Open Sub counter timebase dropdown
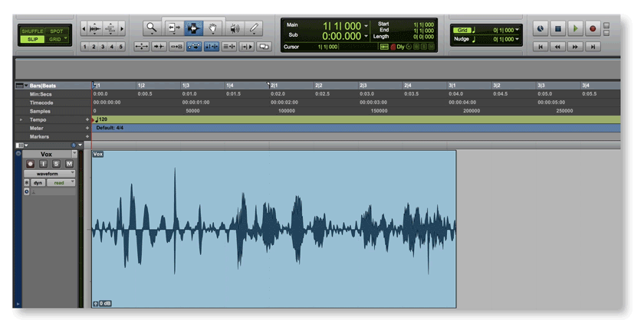This screenshot has width=644, height=330. (366, 37)
